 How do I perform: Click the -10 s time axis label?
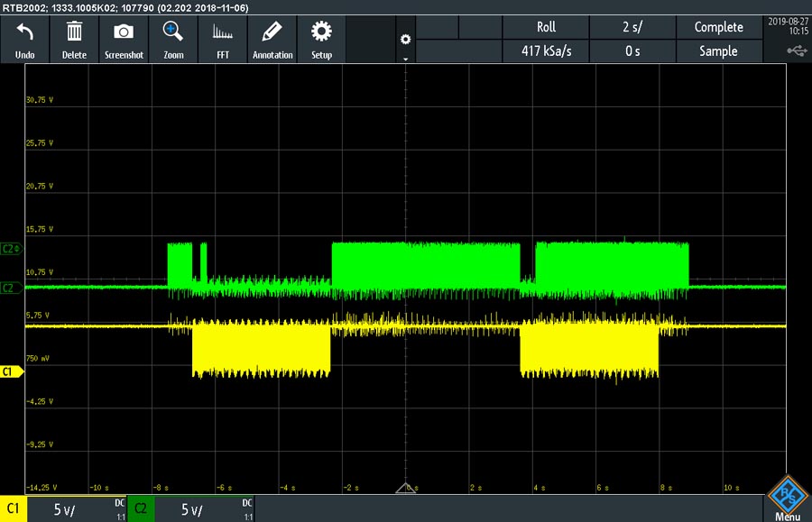coord(99,488)
